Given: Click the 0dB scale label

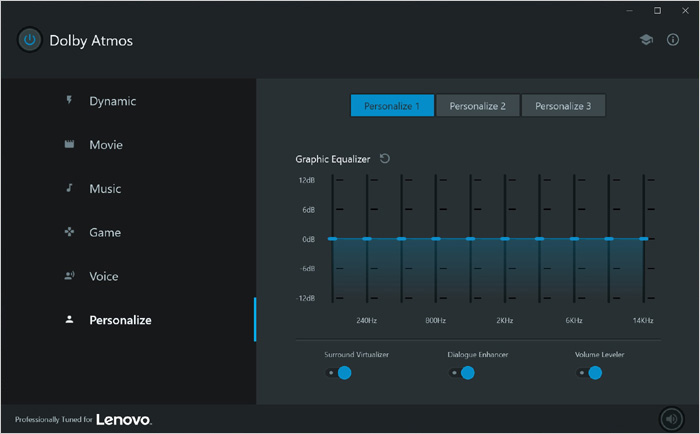Looking at the screenshot, I should pos(308,239).
